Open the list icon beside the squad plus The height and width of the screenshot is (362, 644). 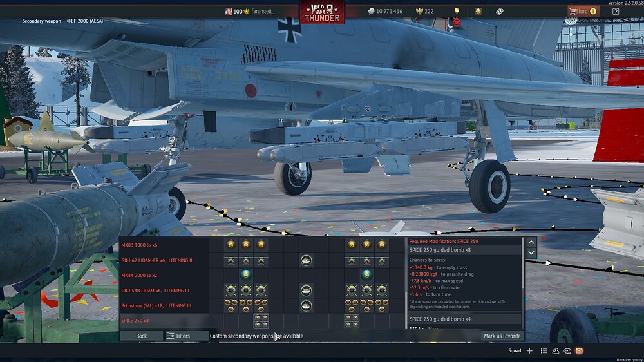tap(544, 351)
